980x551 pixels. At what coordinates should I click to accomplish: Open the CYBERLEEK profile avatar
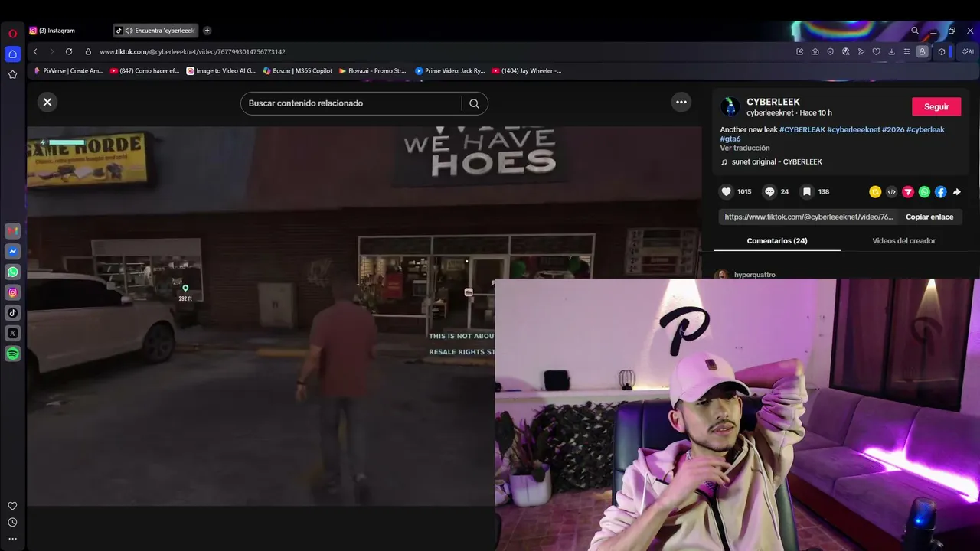tap(730, 106)
